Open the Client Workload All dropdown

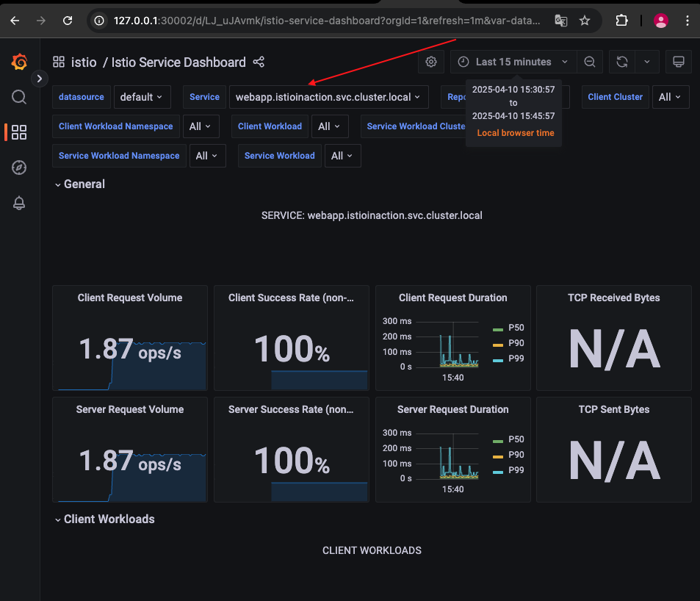pyautogui.click(x=330, y=126)
